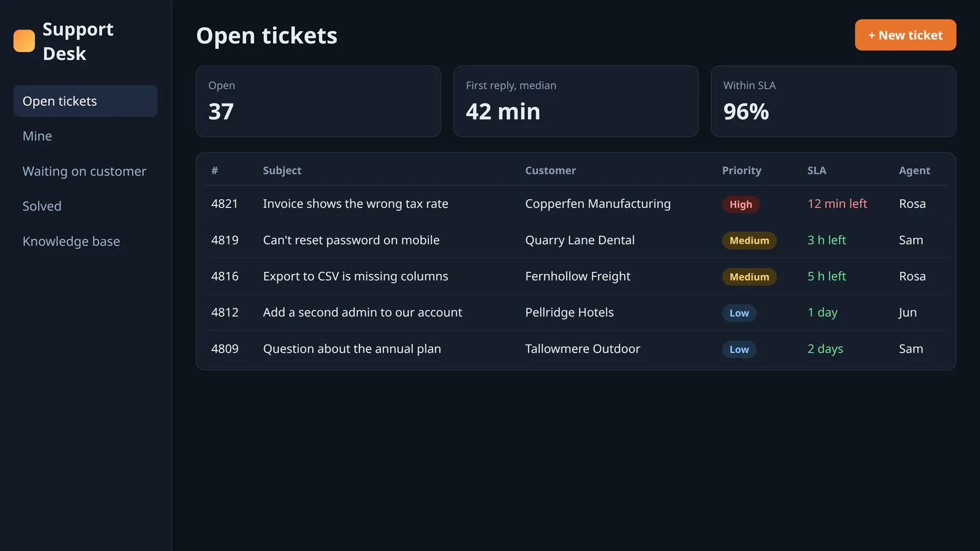980x551 pixels.
Task: Click the orange Support Desk logo icon
Action: 24,41
